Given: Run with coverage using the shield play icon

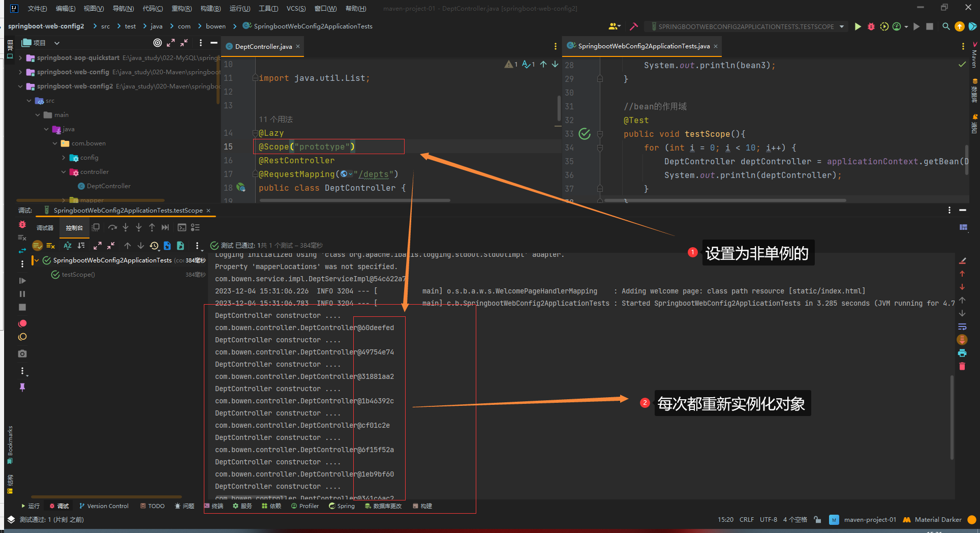Looking at the screenshot, I should 884,26.
